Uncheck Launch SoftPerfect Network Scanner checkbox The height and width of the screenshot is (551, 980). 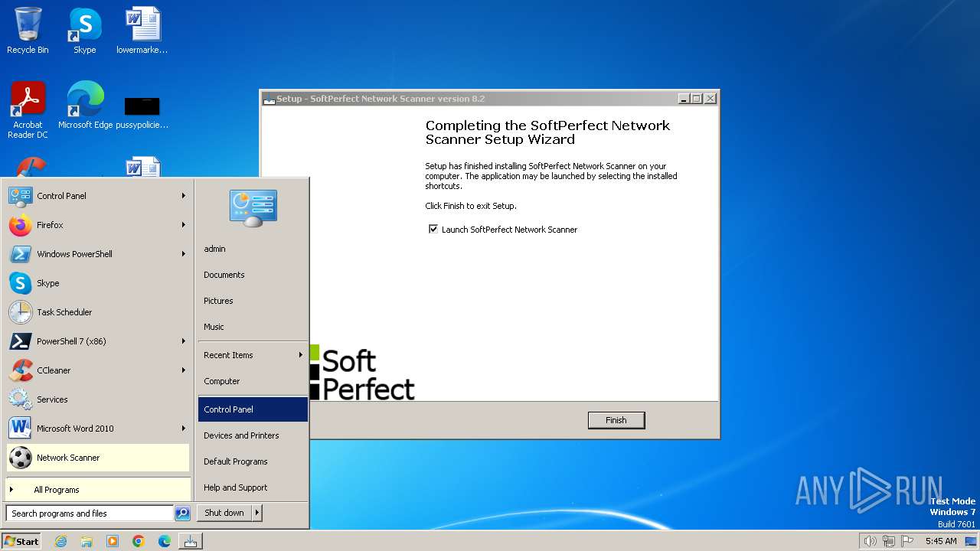pyautogui.click(x=433, y=229)
